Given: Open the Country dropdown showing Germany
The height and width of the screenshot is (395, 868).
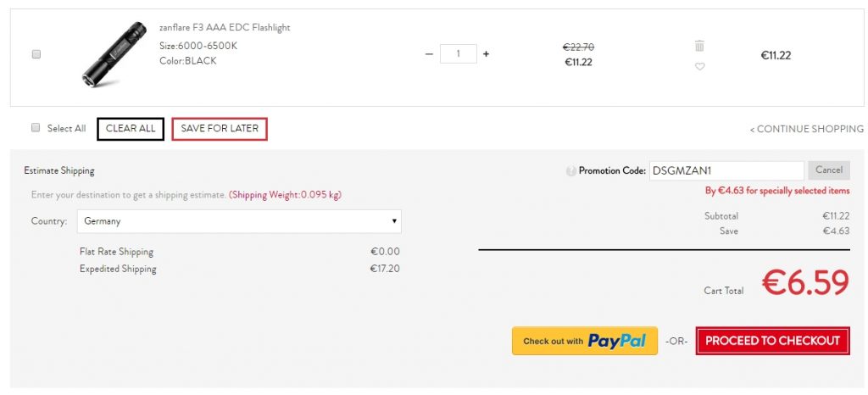Looking at the screenshot, I should 239,221.
